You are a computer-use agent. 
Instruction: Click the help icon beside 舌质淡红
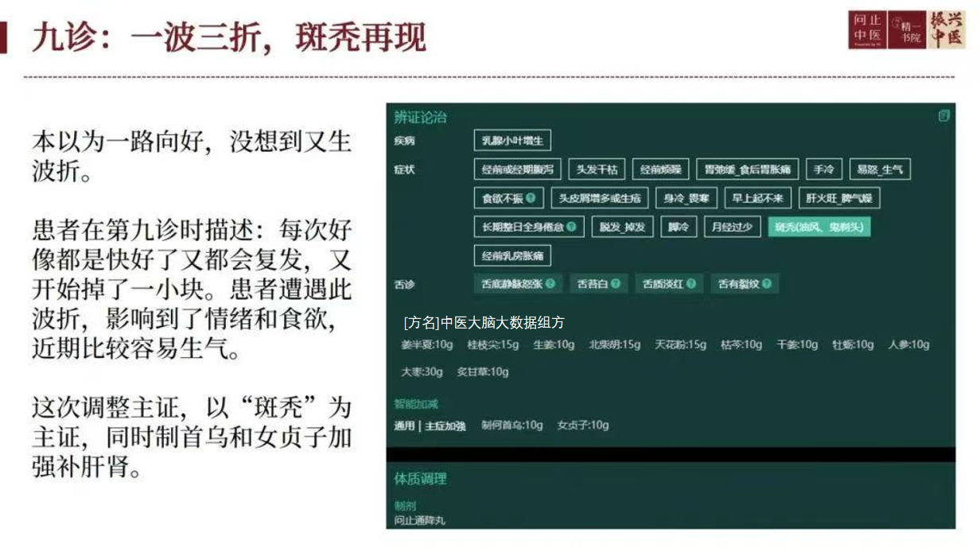pyautogui.click(x=691, y=283)
